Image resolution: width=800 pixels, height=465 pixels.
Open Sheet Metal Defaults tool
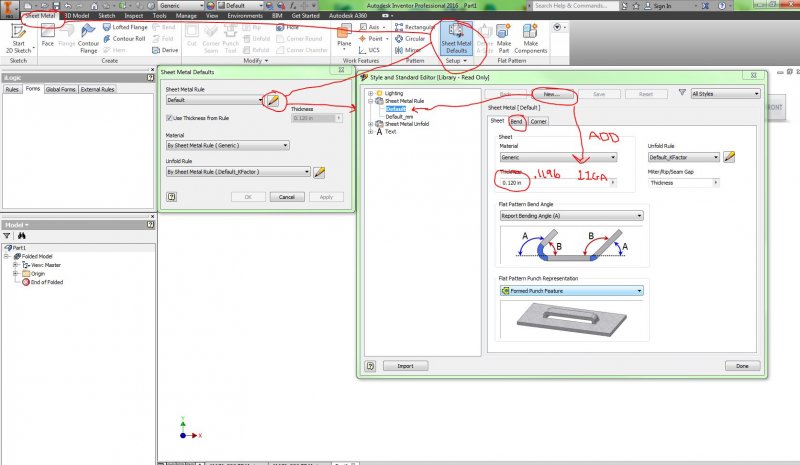click(456, 38)
